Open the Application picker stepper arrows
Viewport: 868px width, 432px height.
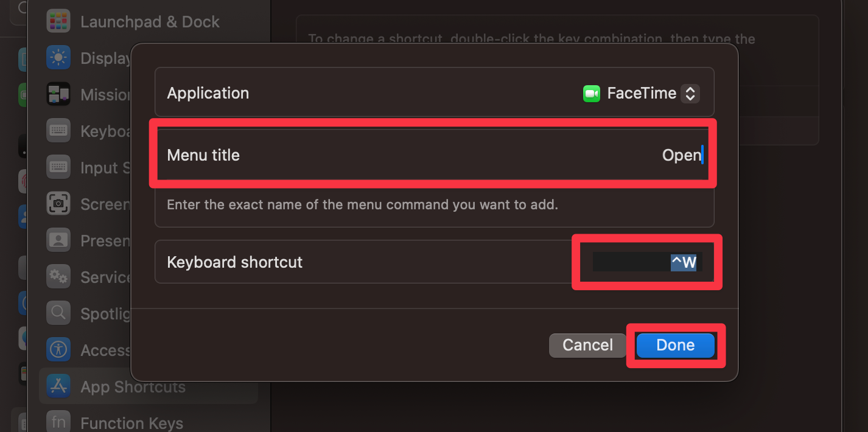point(691,93)
